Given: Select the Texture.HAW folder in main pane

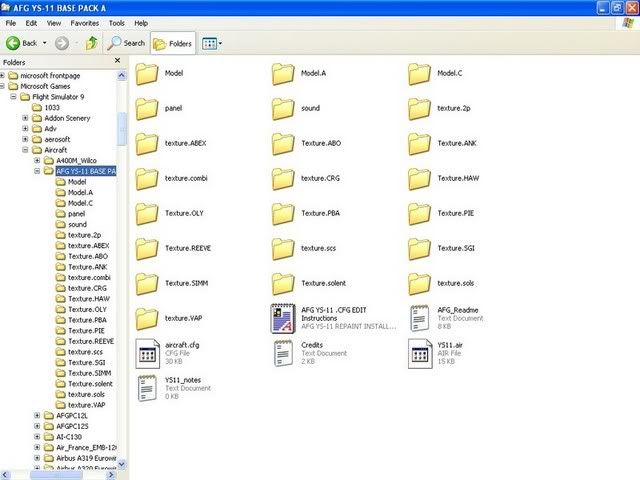Looking at the screenshot, I should (444, 179).
